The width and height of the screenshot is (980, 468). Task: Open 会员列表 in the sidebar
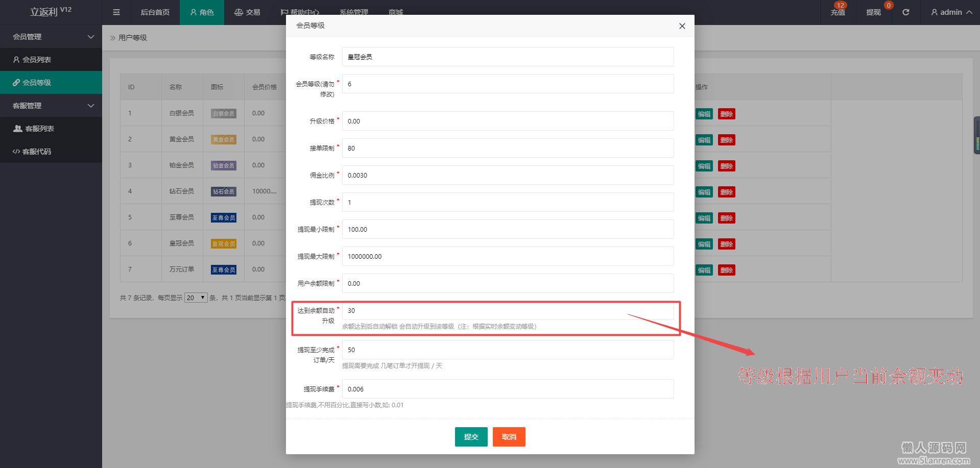51,60
